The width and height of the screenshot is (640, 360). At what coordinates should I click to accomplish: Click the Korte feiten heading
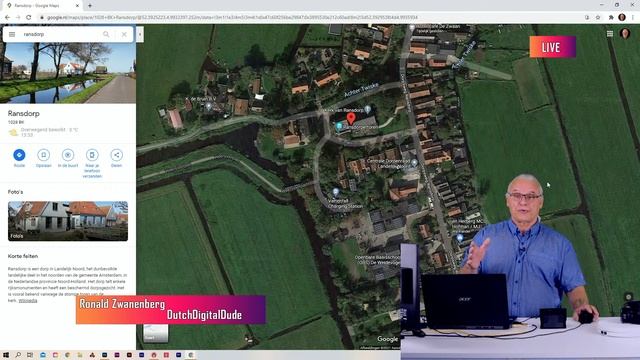(x=23, y=256)
